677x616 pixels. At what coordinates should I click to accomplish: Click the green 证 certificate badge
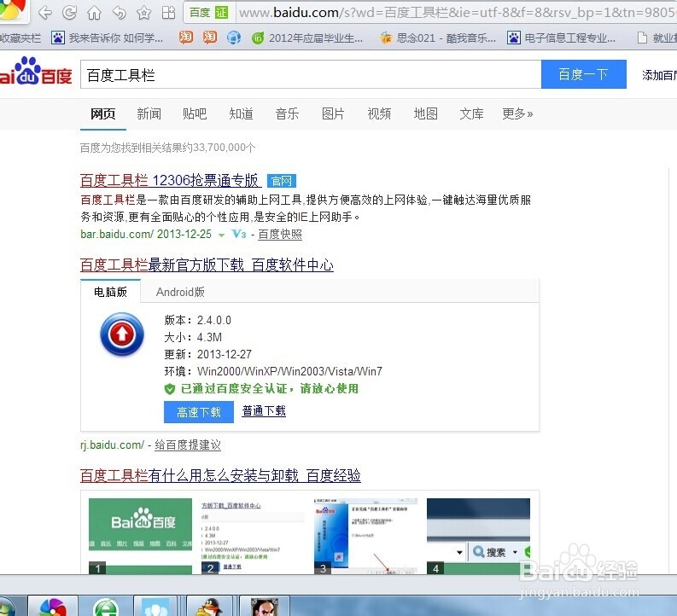coord(221,13)
